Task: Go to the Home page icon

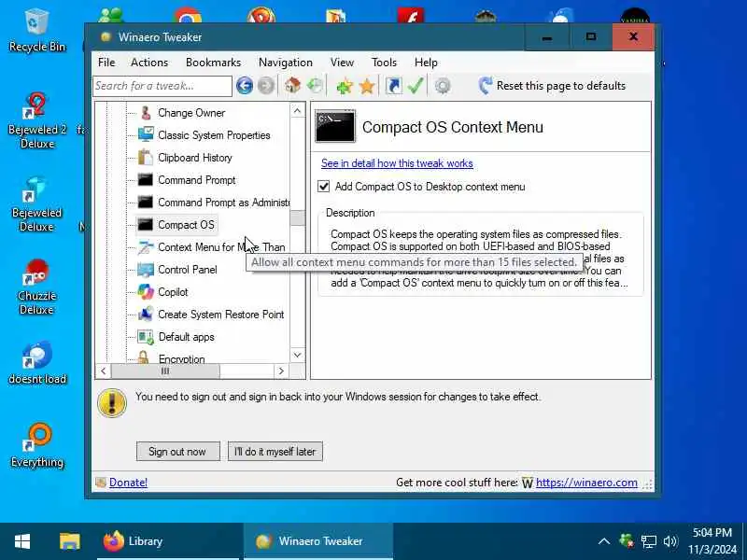Action: (x=292, y=86)
